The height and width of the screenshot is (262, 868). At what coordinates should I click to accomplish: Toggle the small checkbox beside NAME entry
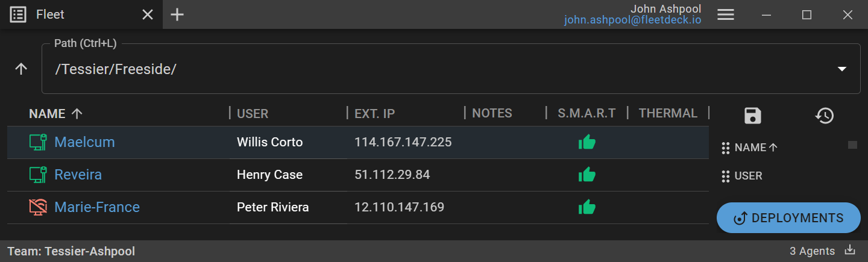[x=852, y=145]
